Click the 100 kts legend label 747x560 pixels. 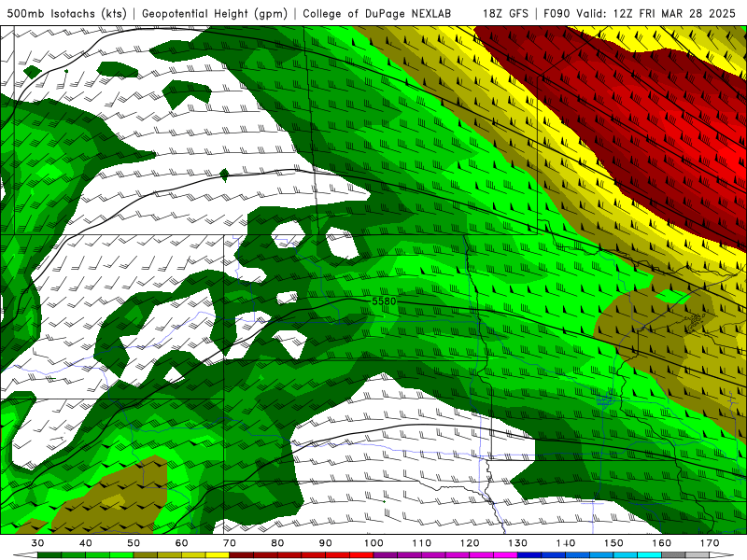[x=374, y=543]
